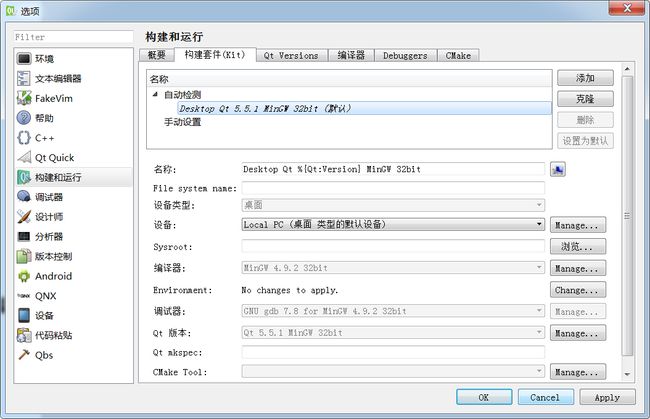Viewport: 650px width, 419px height.
Task: Select the 设计师 designer category icon
Action: [24, 217]
